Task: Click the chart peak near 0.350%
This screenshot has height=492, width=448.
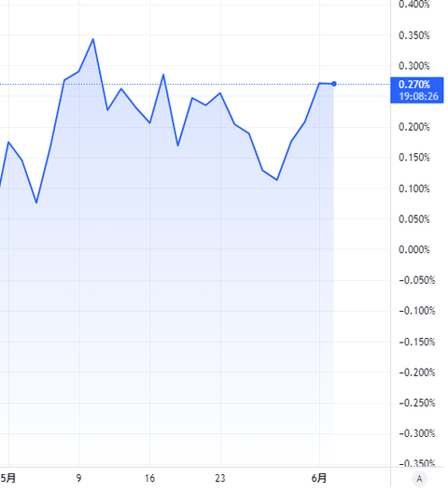Action: (x=93, y=39)
